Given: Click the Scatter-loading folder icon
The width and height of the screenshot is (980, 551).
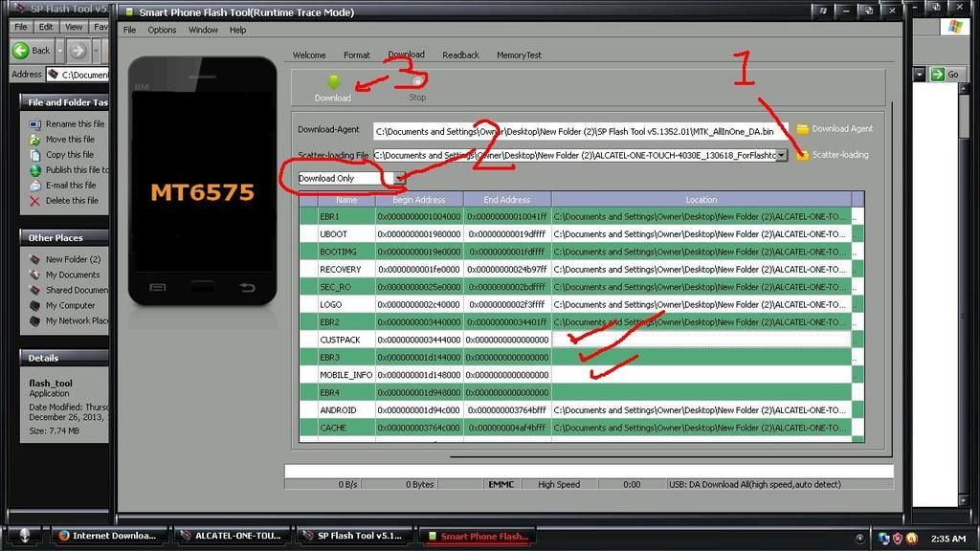Looking at the screenshot, I should click(x=802, y=155).
